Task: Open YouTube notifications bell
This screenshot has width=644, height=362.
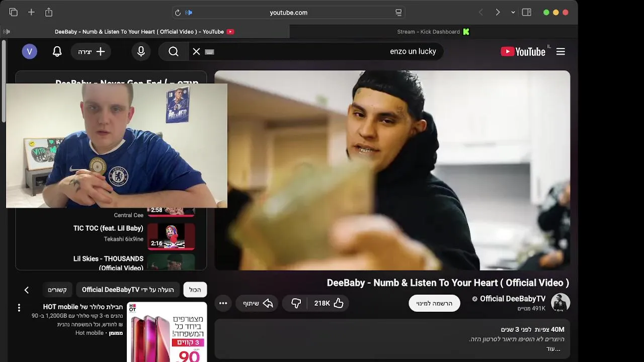Action: click(x=57, y=51)
